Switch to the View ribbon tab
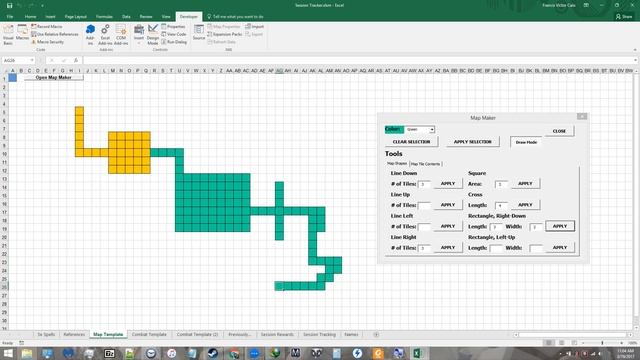Screen dimensions: 640x360 [166, 17]
